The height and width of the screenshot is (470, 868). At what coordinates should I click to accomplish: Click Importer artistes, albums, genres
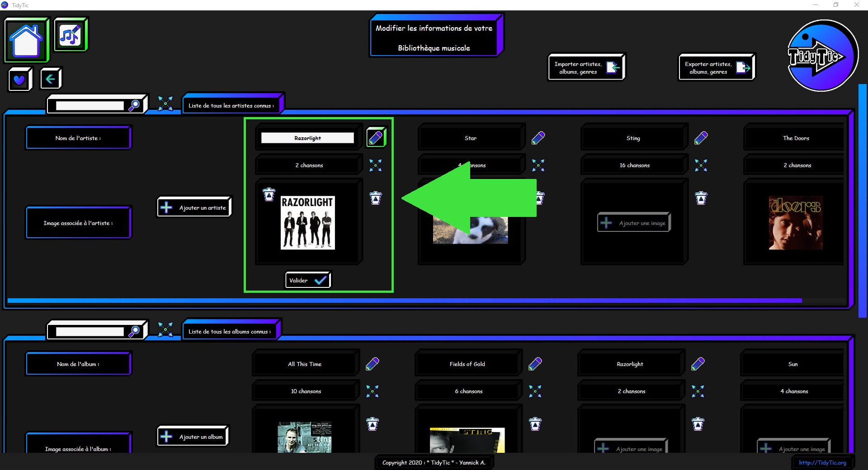coord(586,68)
